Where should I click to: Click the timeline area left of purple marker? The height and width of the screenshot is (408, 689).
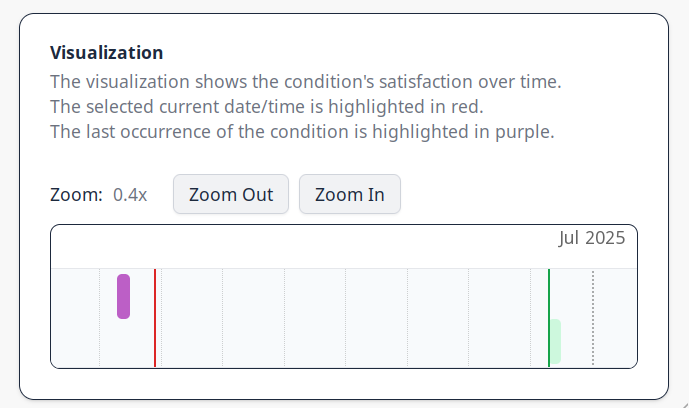click(80, 317)
